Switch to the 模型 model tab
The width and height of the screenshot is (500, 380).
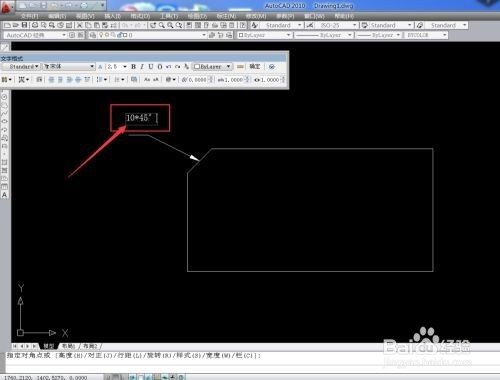49,346
